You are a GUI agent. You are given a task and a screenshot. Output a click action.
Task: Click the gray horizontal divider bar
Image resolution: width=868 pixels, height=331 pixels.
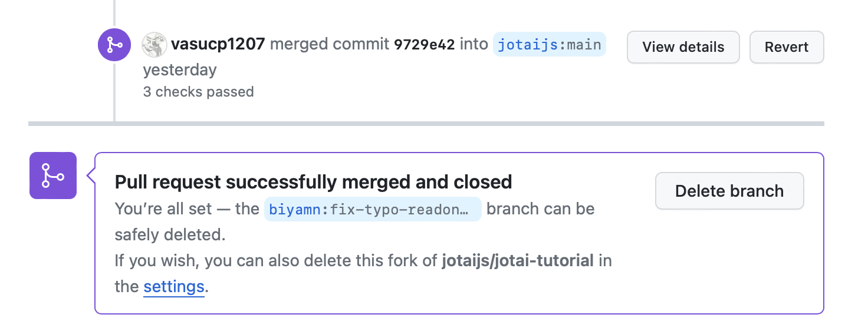tap(426, 124)
